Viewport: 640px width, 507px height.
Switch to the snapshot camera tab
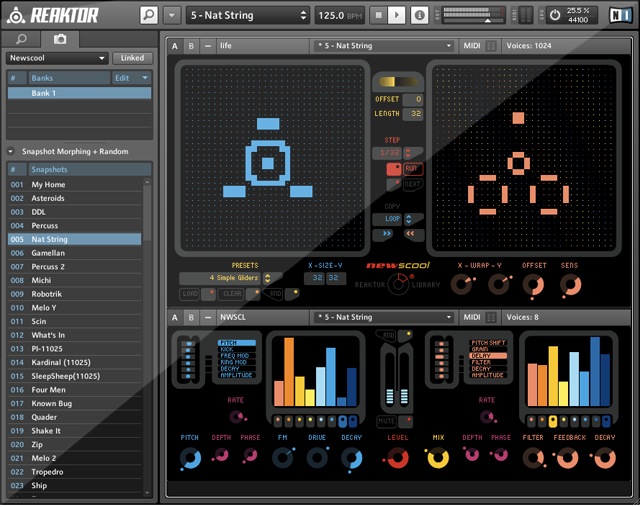(60, 39)
